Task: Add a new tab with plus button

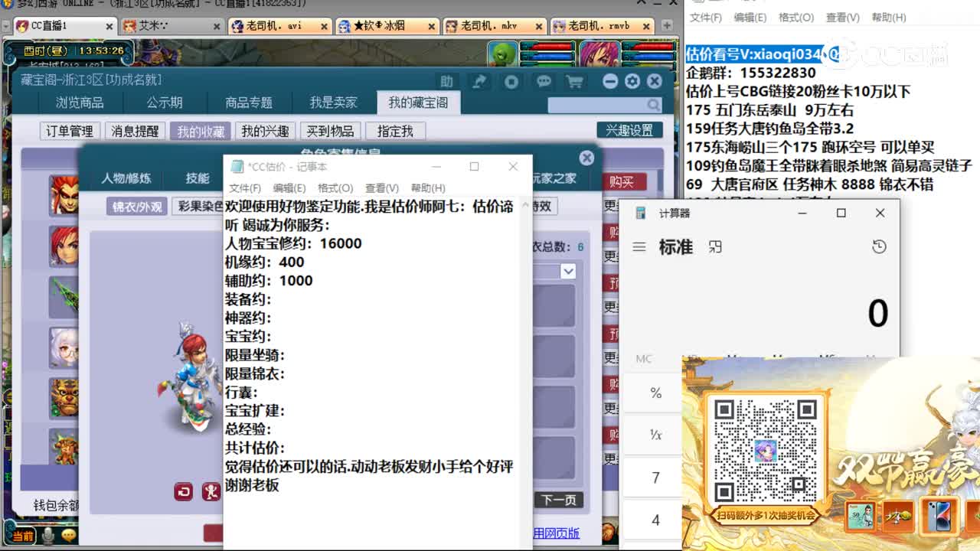Action: coord(667,25)
